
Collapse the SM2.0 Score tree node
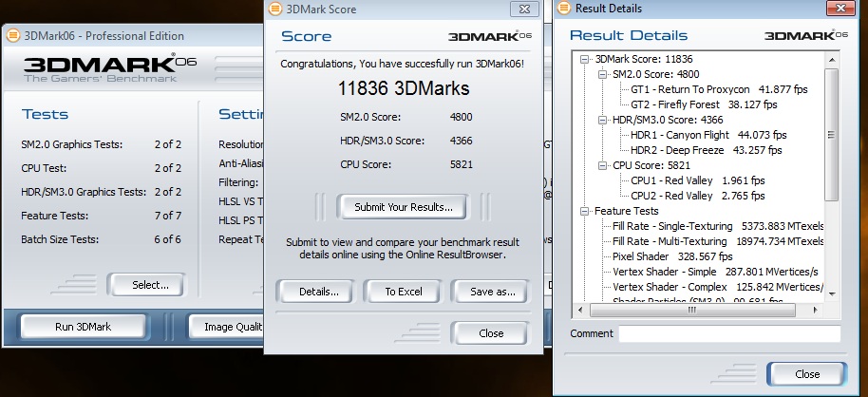pos(602,74)
